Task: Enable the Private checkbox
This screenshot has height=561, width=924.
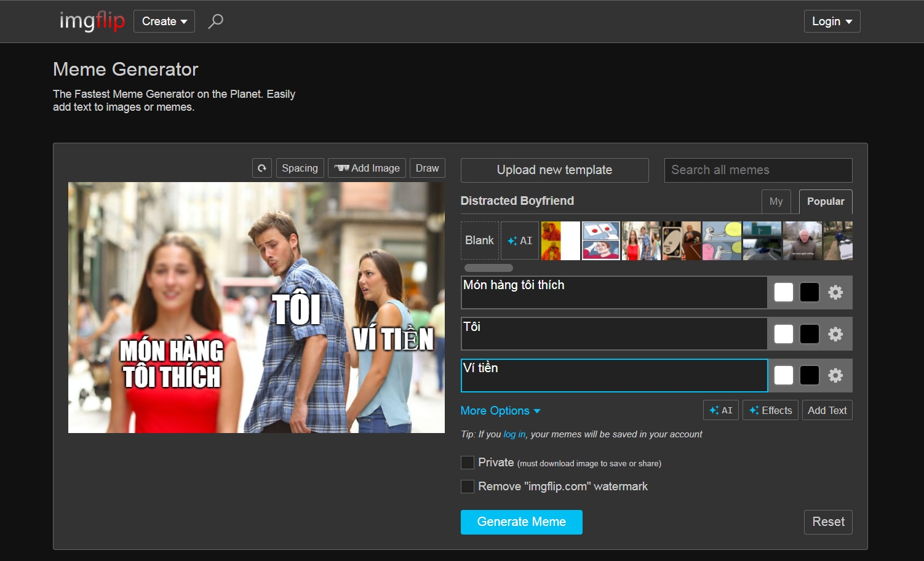Action: click(x=468, y=463)
